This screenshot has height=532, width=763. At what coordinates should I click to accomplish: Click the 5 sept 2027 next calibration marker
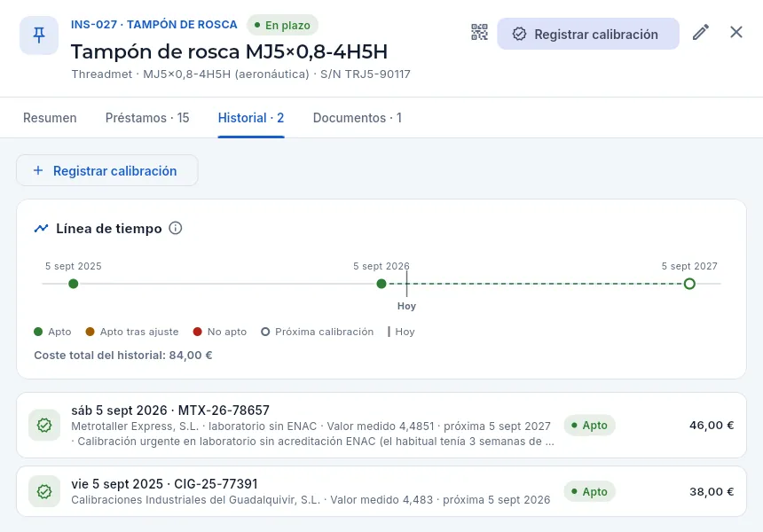[x=689, y=284]
